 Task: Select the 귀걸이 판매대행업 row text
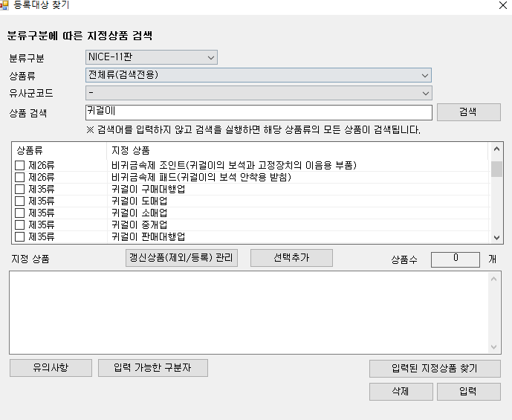tap(148, 236)
